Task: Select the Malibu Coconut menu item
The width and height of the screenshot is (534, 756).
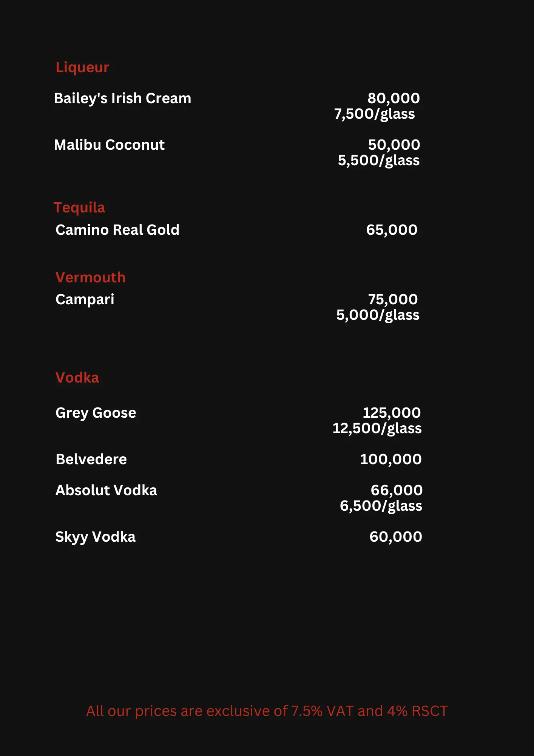Action: point(109,145)
